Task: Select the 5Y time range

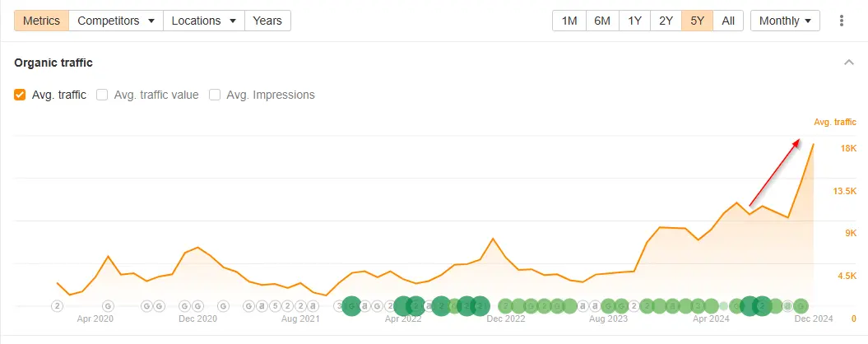Action: pos(697,21)
